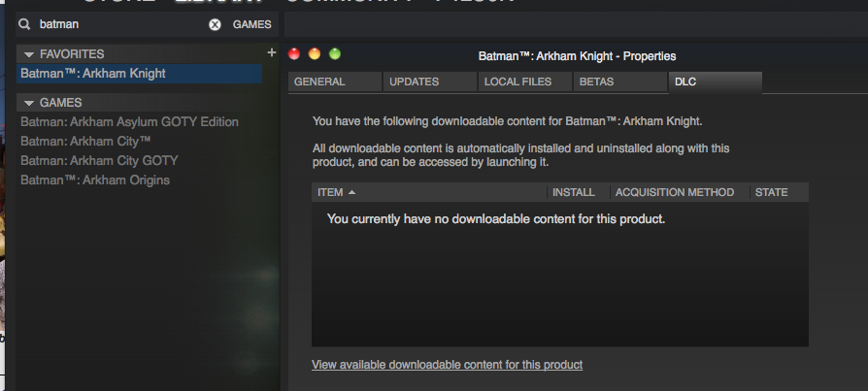The image size is (868, 391).
Task: Select Batman: Arkham Origins
Action: click(95, 180)
